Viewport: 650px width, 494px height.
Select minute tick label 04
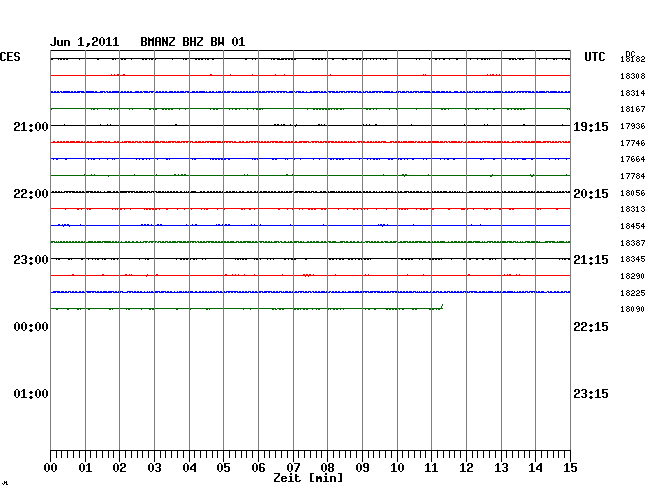[189, 468]
